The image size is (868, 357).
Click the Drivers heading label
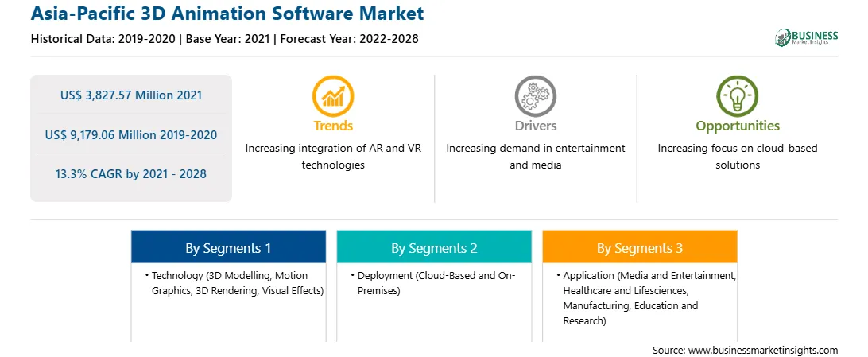point(535,126)
